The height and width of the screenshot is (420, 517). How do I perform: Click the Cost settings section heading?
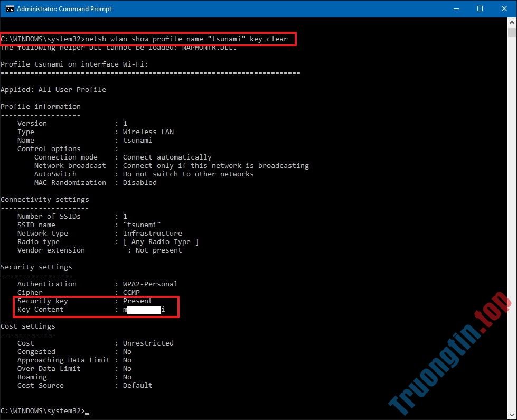[x=28, y=326]
